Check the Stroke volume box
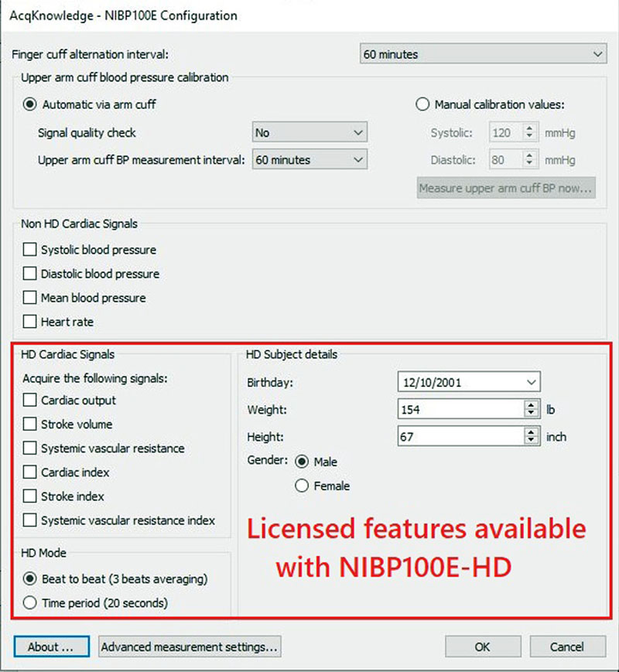Image resolution: width=619 pixels, height=672 pixels. 30,425
